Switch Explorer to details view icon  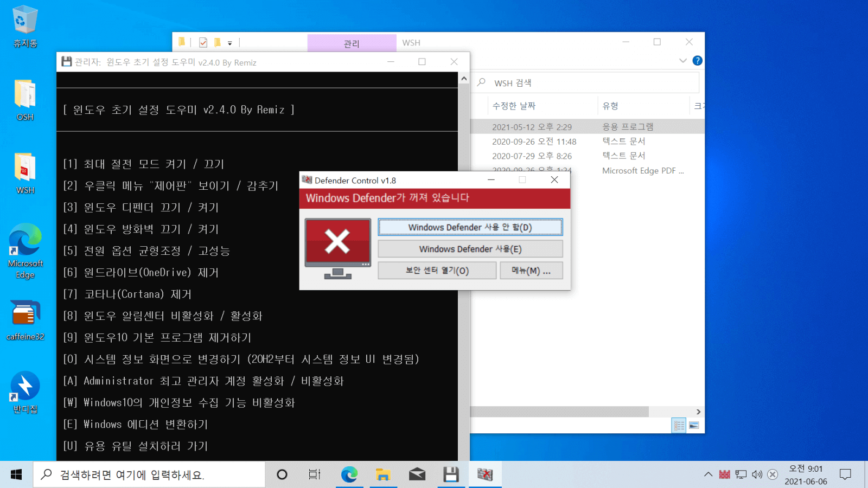click(x=679, y=426)
